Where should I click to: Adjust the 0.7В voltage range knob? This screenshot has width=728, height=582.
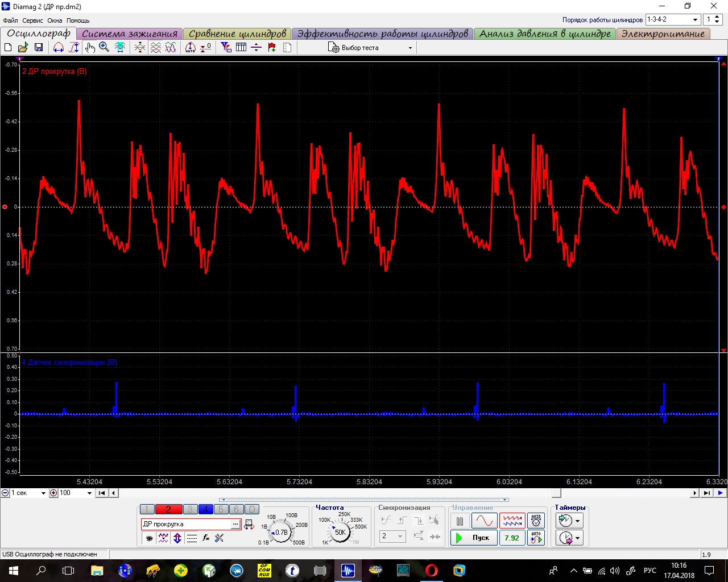pos(282,533)
